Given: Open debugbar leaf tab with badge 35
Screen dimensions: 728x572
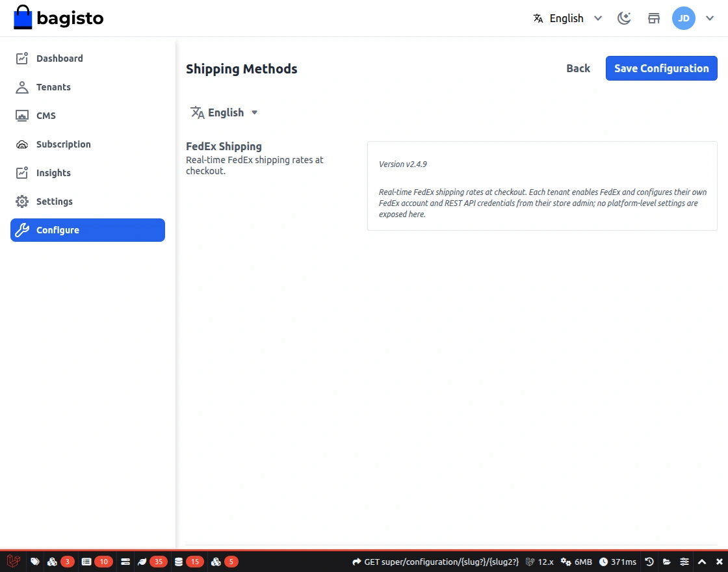Looking at the screenshot, I should pos(152,562).
